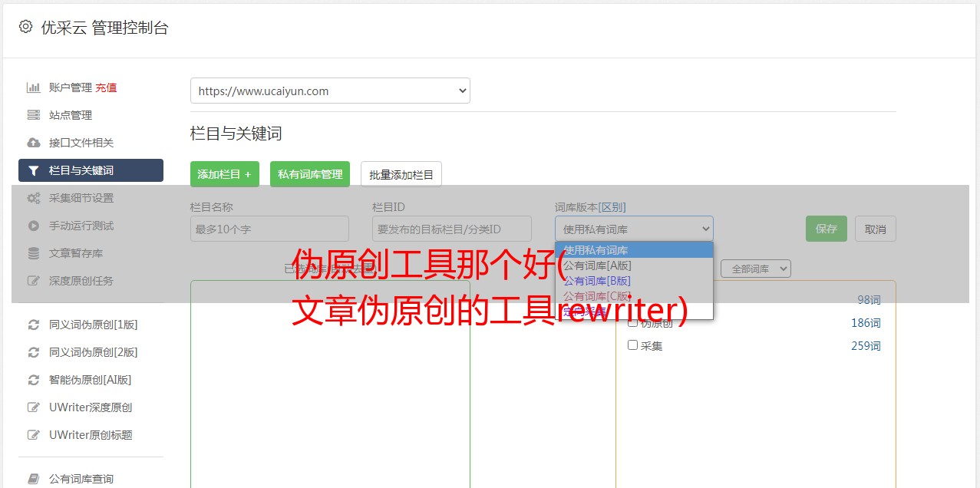
Task: Click the green 保存 button
Action: (x=827, y=229)
